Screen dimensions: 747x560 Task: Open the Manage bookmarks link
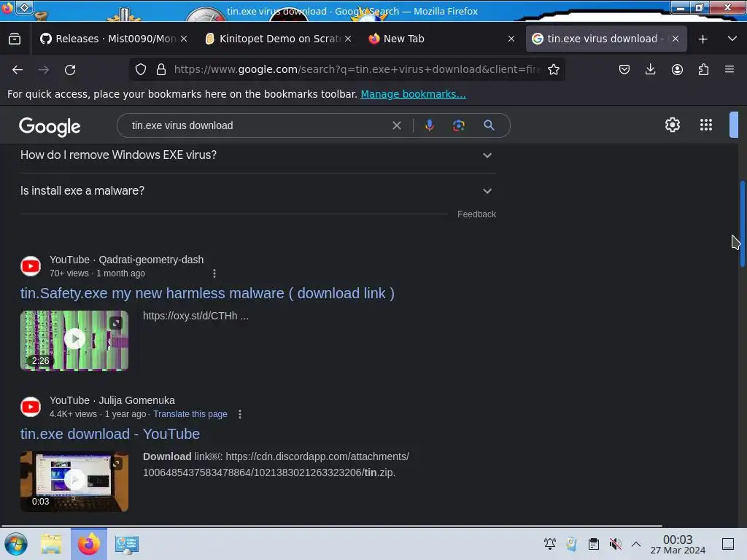pos(413,94)
